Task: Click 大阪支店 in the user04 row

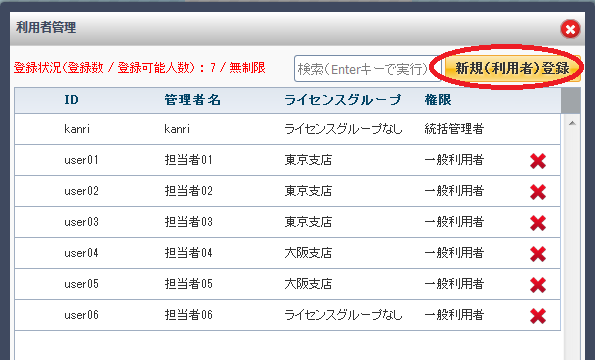Action: (x=308, y=253)
